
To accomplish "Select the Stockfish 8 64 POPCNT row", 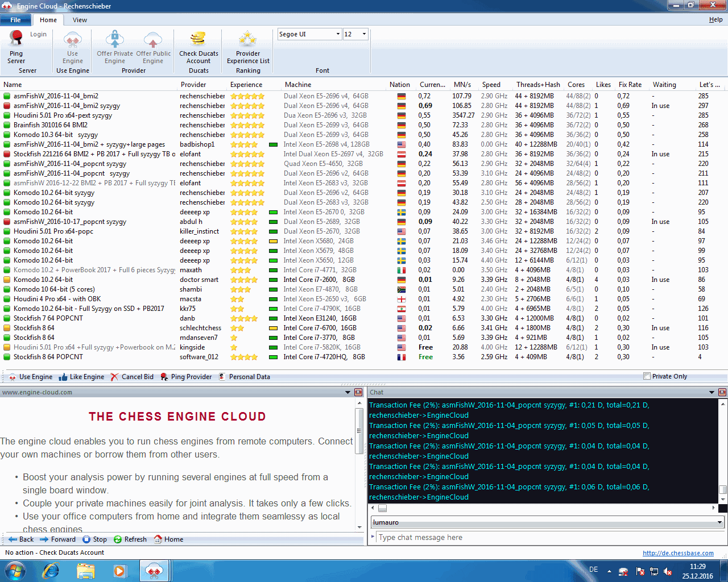I will pos(364,357).
